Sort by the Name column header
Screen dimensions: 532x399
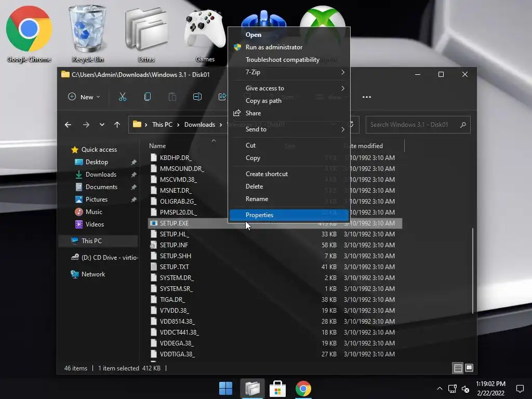[157, 146]
